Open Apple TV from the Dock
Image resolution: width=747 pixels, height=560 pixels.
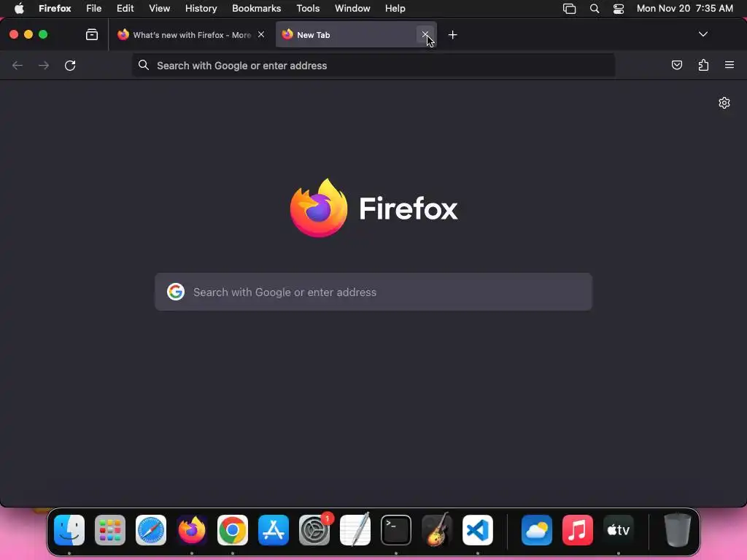tap(619, 530)
